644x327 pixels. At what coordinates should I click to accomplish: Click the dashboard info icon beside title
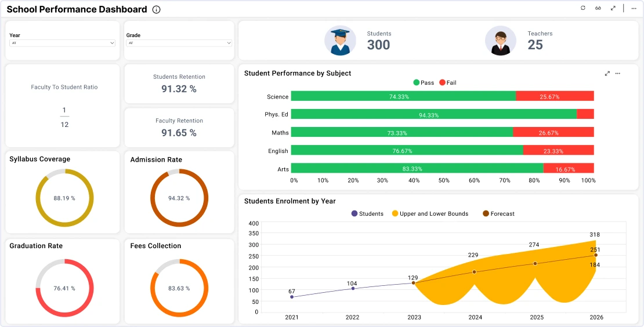(157, 10)
